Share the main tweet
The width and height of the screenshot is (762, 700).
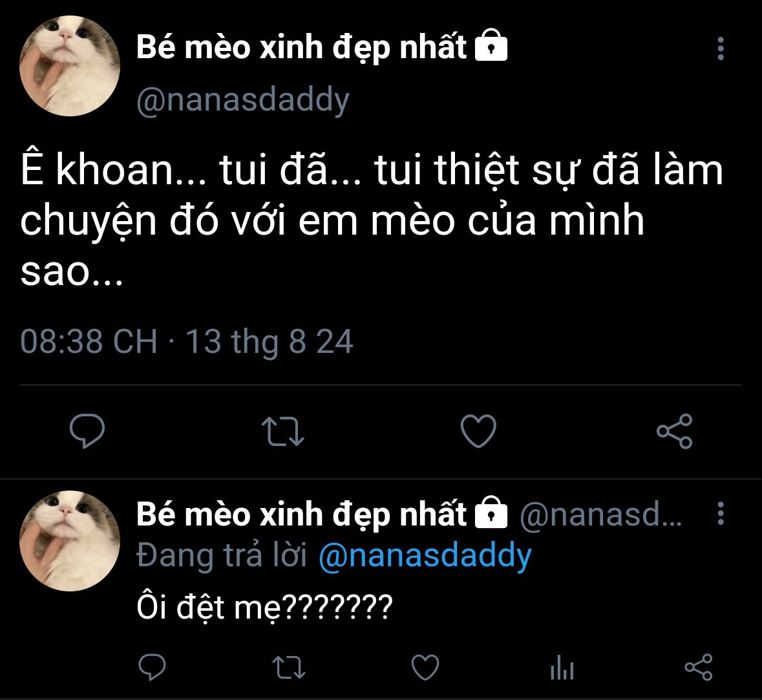point(675,430)
